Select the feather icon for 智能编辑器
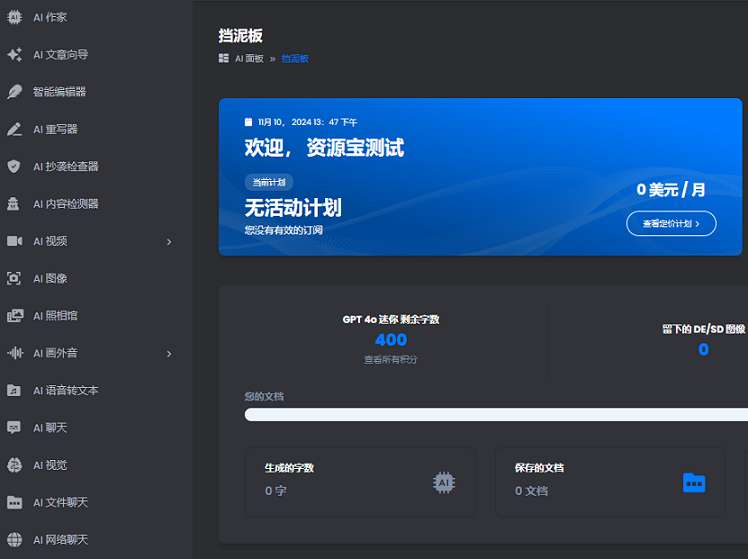 pos(14,92)
